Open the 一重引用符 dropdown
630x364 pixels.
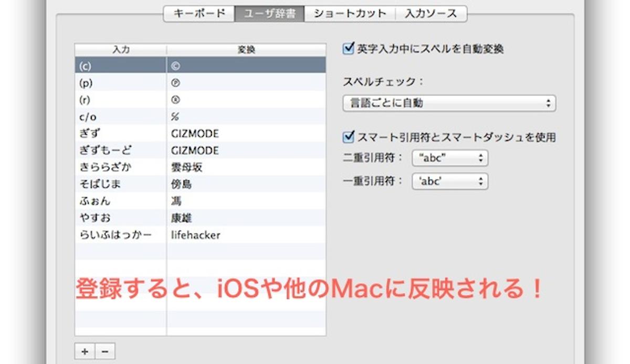450,181
